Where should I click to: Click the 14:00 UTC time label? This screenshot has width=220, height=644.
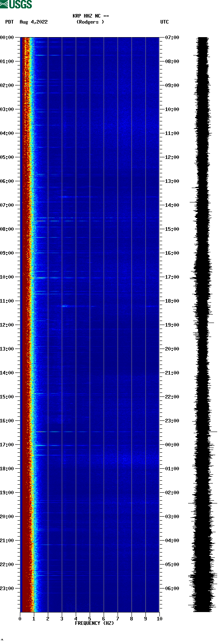click(172, 205)
